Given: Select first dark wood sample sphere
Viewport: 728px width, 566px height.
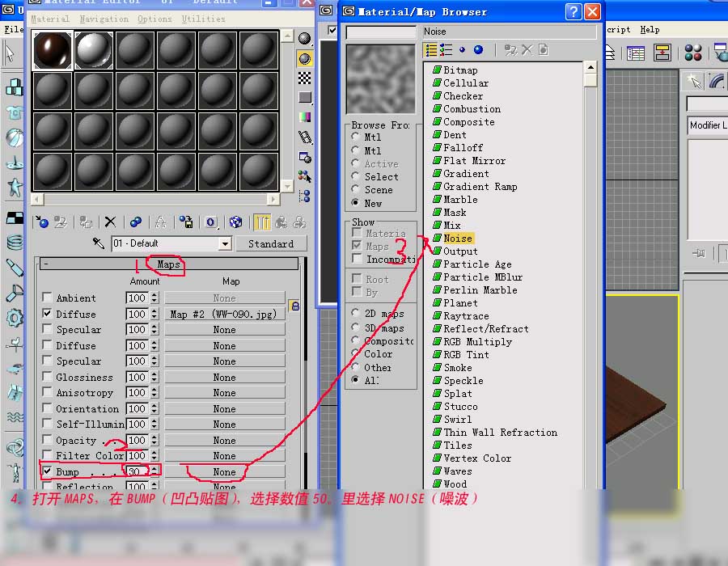Looking at the screenshot, I should click(x=52, y=50).
